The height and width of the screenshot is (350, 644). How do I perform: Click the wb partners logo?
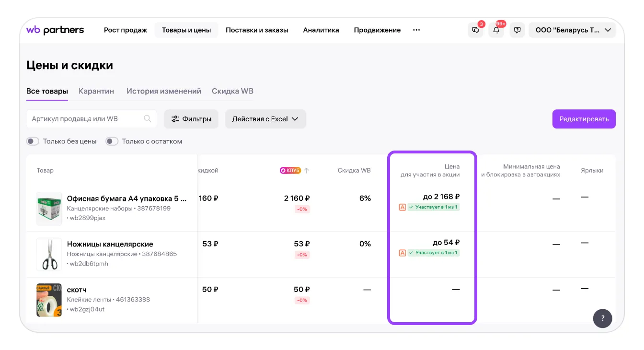tap(55, 30)
